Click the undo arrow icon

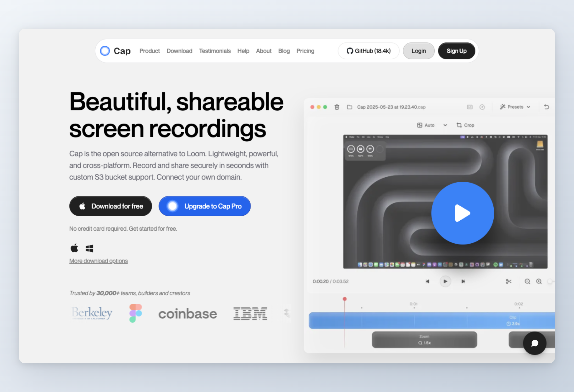[546, 107]
